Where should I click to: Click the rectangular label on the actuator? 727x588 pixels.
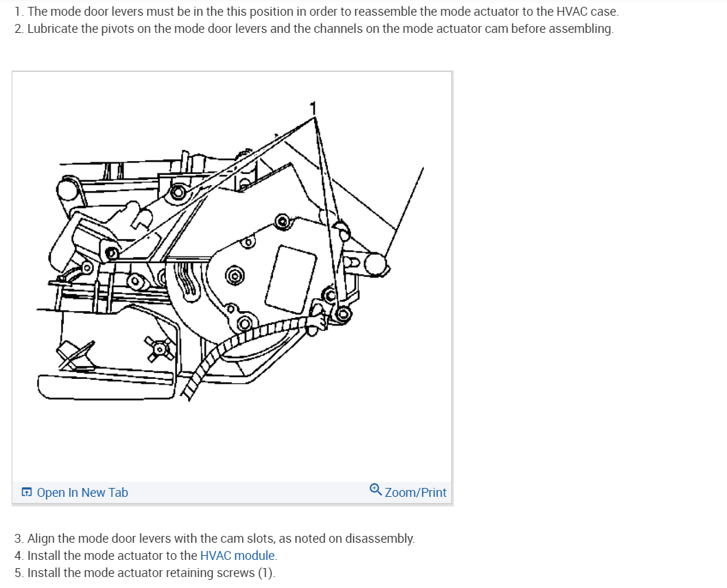[x=291, y=278]
